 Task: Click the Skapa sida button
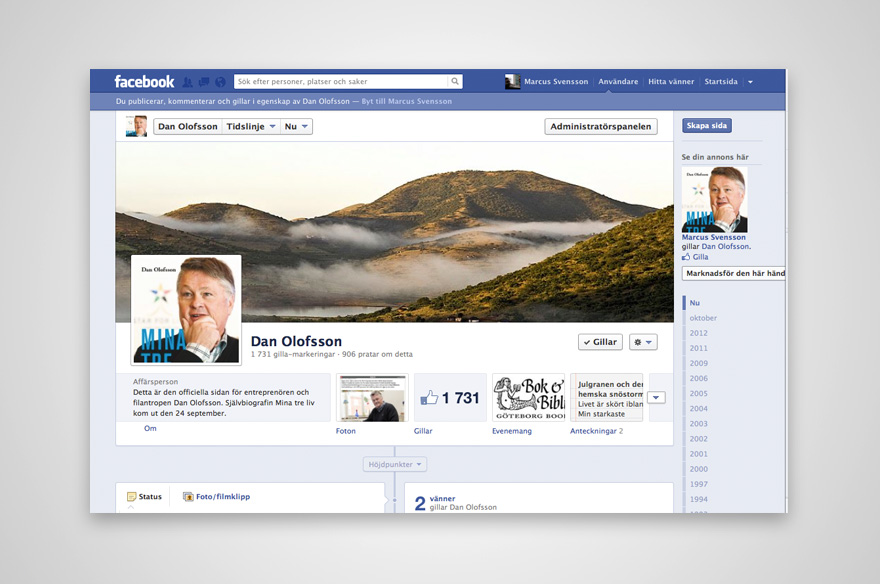click(x=707, y=126)
